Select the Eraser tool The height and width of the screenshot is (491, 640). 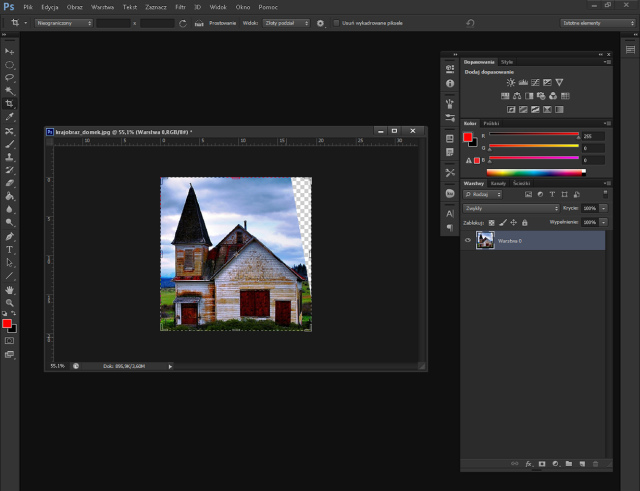(x=9, y=183)
